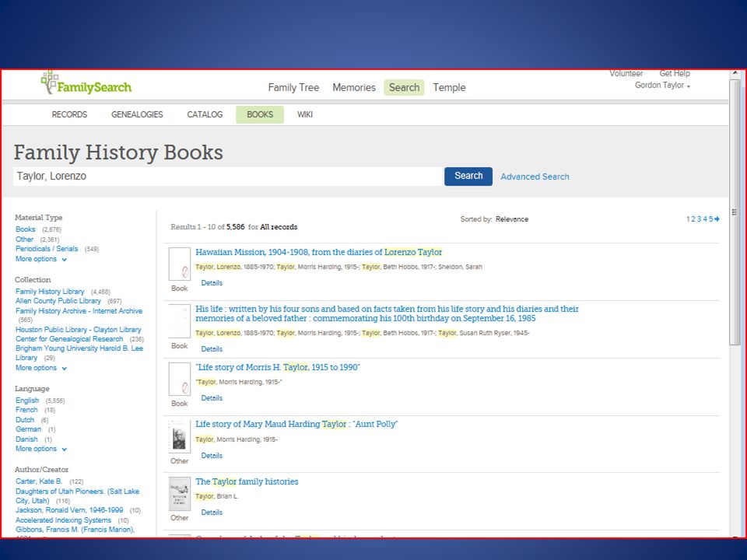Filter by Periodicals / Serials

click(47, 249)
